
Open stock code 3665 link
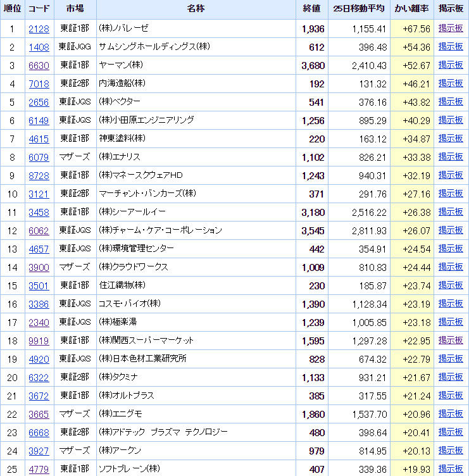point(39,415)
